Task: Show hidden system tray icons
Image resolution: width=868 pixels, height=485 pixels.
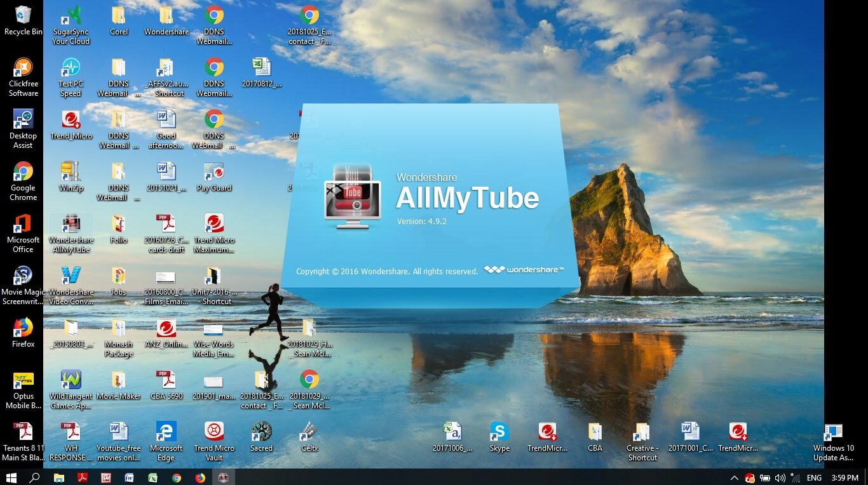Action: 735,477
